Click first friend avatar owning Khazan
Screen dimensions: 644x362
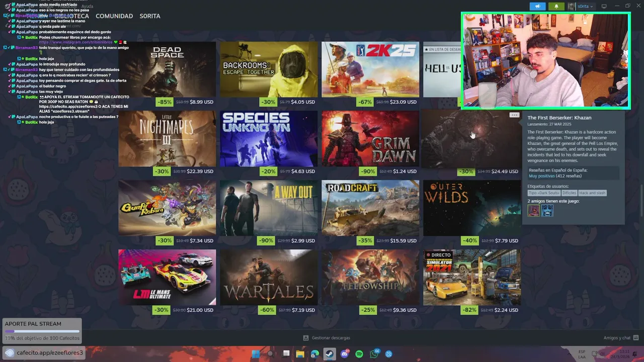(x=533, y=211)
